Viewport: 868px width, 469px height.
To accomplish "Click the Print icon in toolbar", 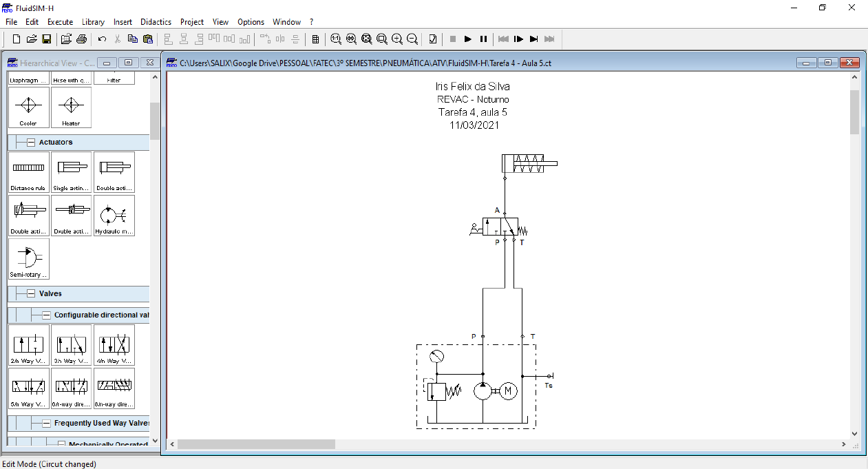I will (81, 39).
